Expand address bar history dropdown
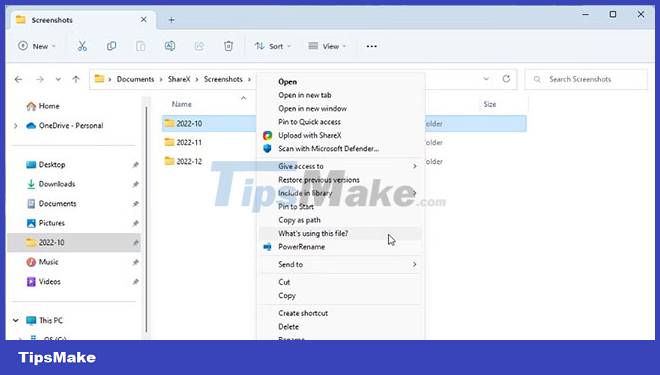The image size is (660, 375). (486, 79)
